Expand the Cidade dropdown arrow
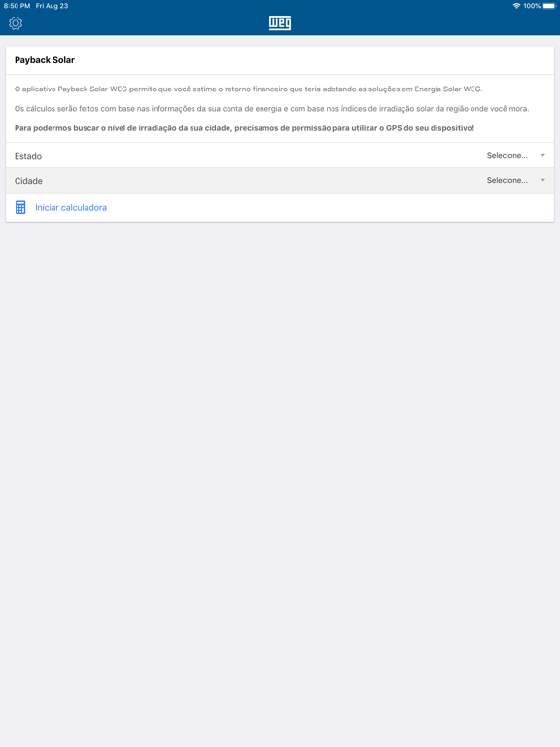Viewport: 560px width, 747px height. (542, 180)
